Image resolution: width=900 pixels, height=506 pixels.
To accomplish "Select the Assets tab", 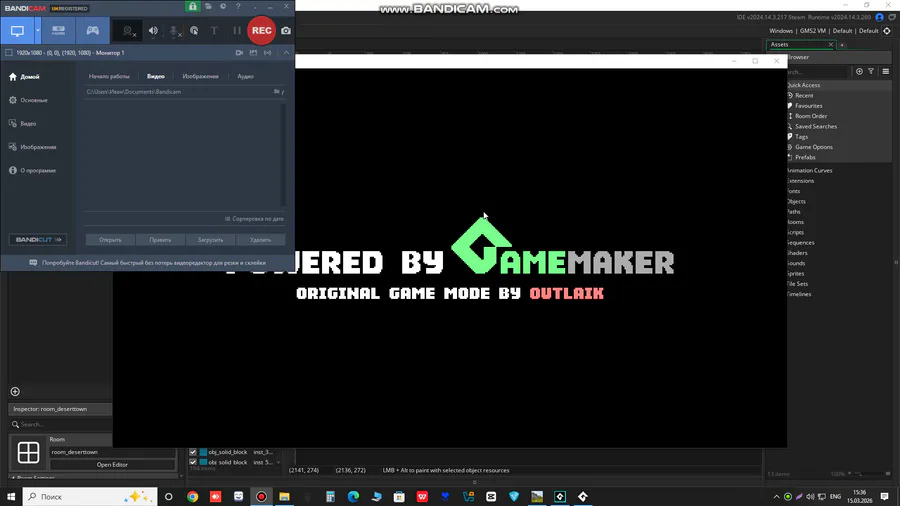I will point(799,45).
